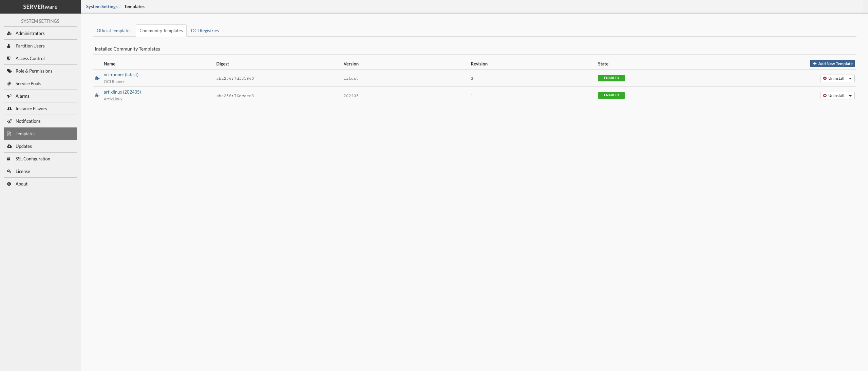Click the System Settings breadcrumb link
Viewport: 868px width, 371px height.
pos(102,6)
